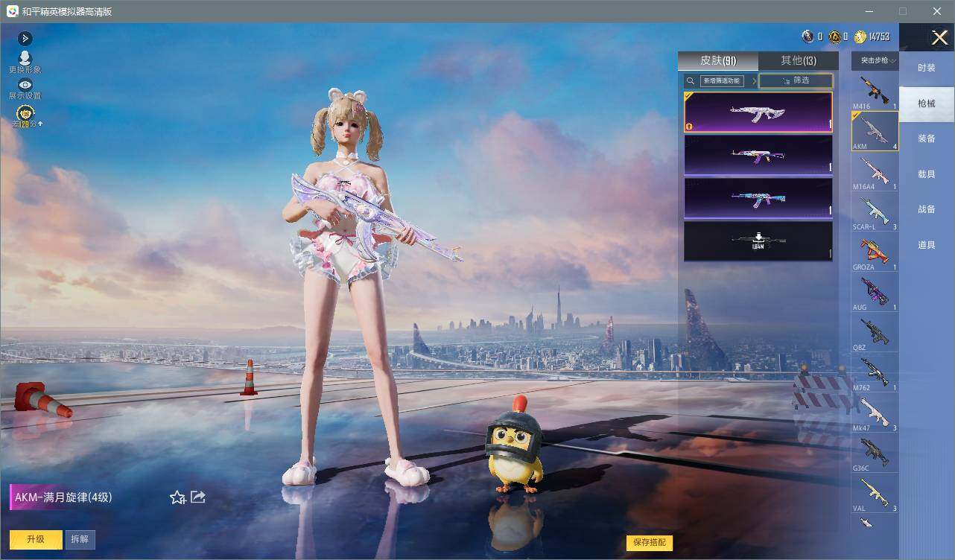Select the SCAR-L weapon icon
The width and height of the screenshot is (955, 560).
875,211
